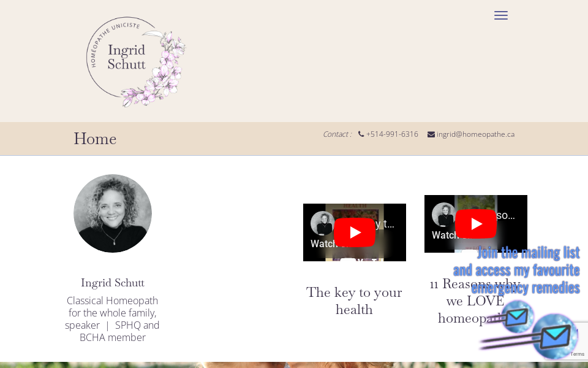Play the 'key to your health' video
This screenshot has height=368, width=588.
tap(355, 232)
